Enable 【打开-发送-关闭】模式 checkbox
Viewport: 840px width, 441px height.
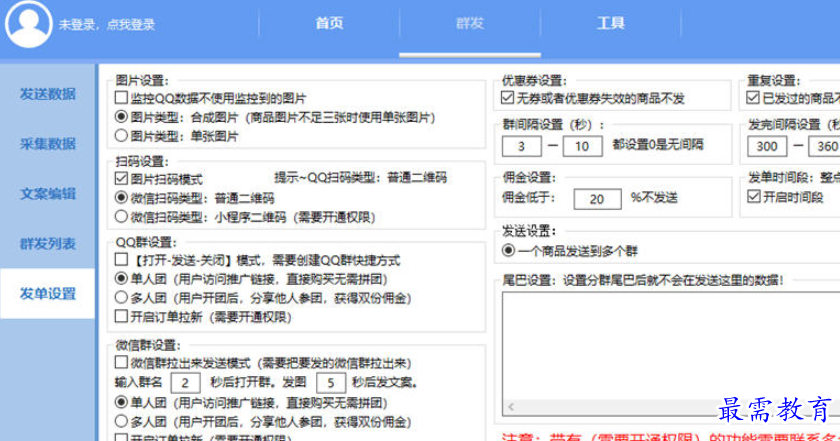pos(121,260)
